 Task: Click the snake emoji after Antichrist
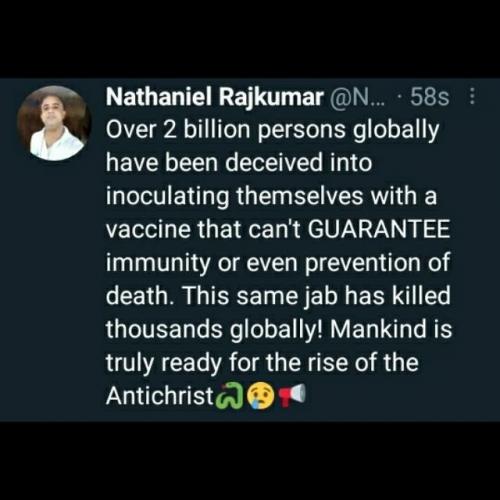(x=230, y=395)
